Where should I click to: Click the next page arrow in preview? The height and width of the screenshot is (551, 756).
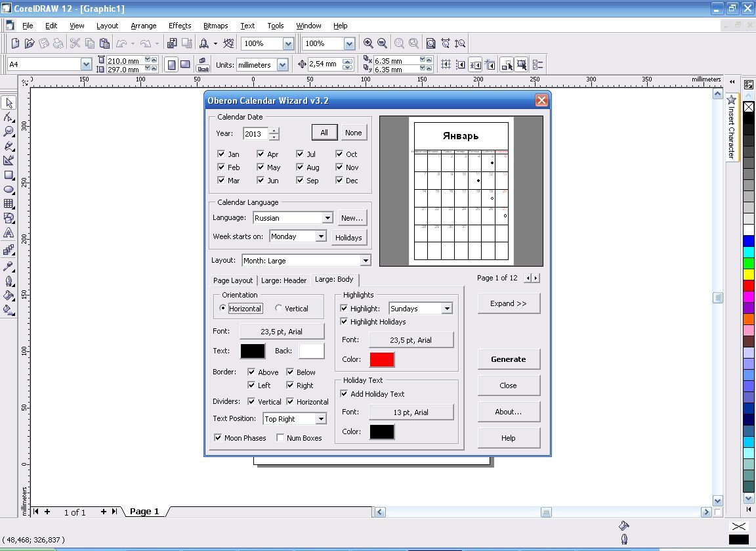coord(536,278)
